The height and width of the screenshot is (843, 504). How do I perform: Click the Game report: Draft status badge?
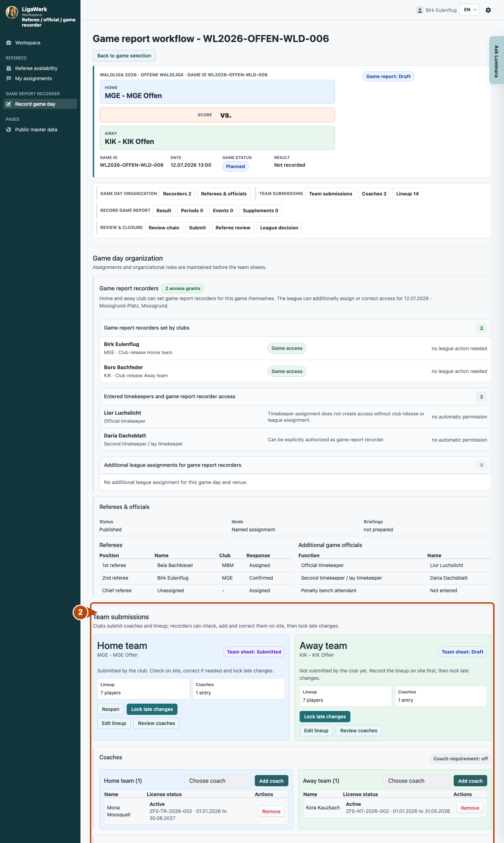(x=388, y=76)
